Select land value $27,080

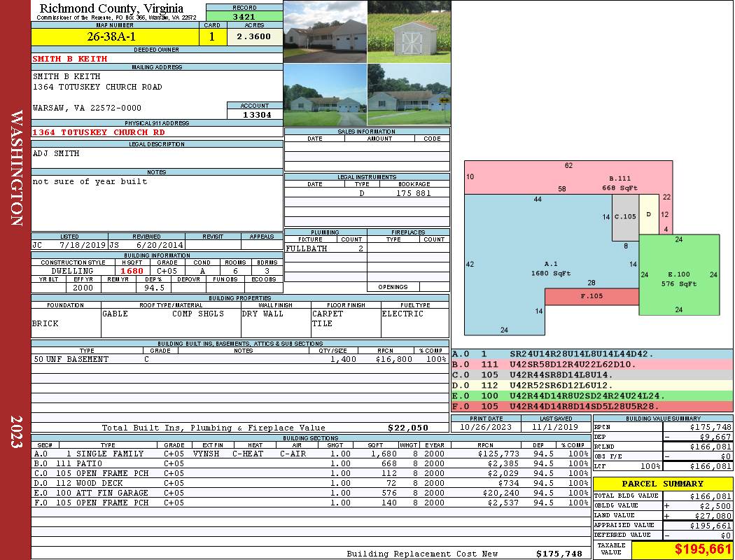point(713,516)
